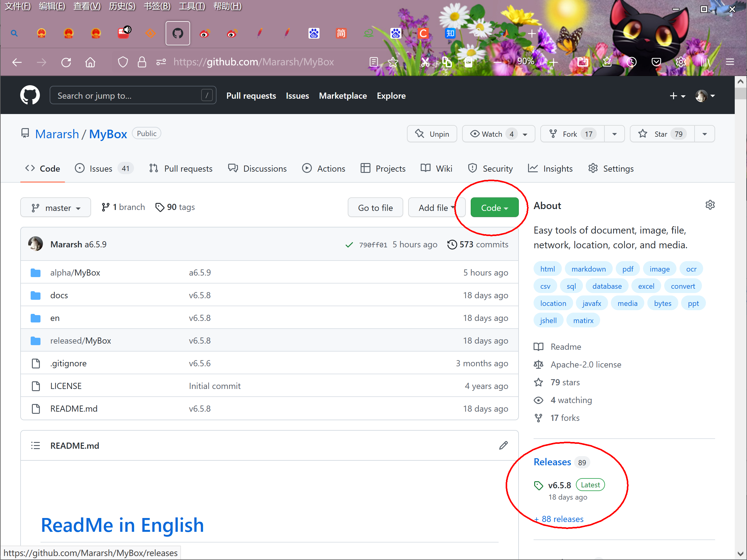
Task: Toggle Watch notifications for repository
Action: coord(492,134)
